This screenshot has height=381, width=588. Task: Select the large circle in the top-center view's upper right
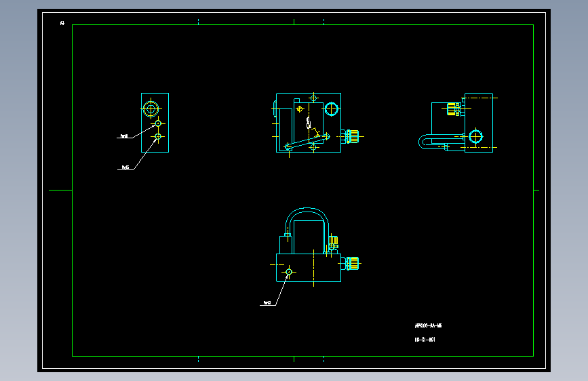(331, 109)
